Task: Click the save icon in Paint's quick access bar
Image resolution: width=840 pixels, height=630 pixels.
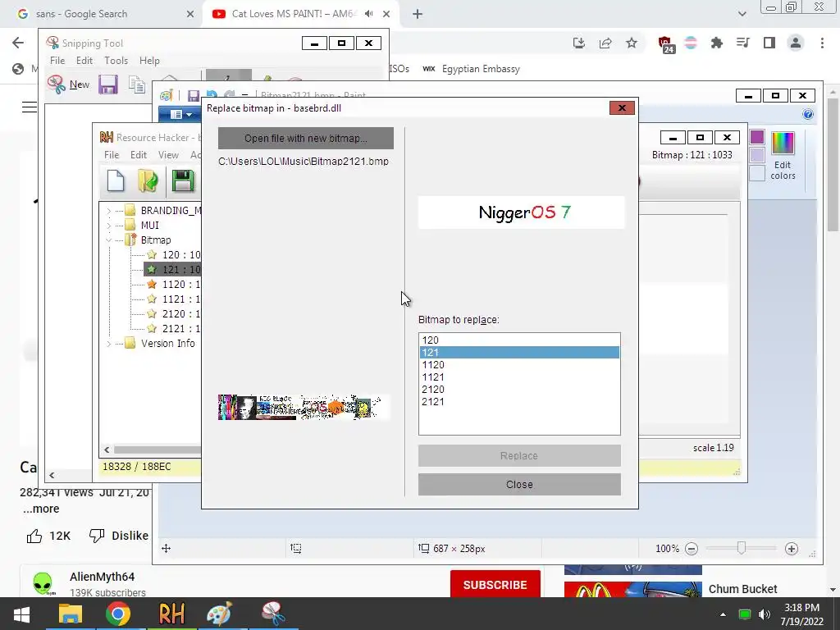Action: tap(194, 96)
